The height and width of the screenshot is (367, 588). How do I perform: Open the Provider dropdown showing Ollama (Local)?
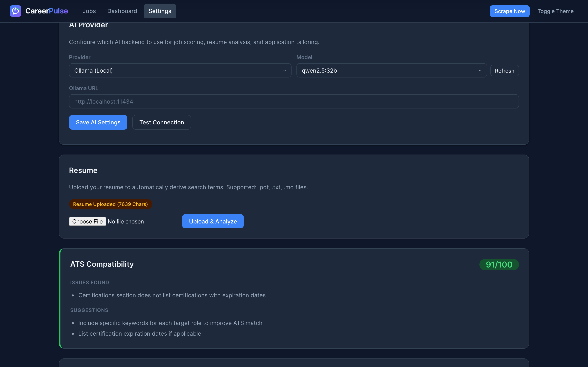[x=180, y=70]
